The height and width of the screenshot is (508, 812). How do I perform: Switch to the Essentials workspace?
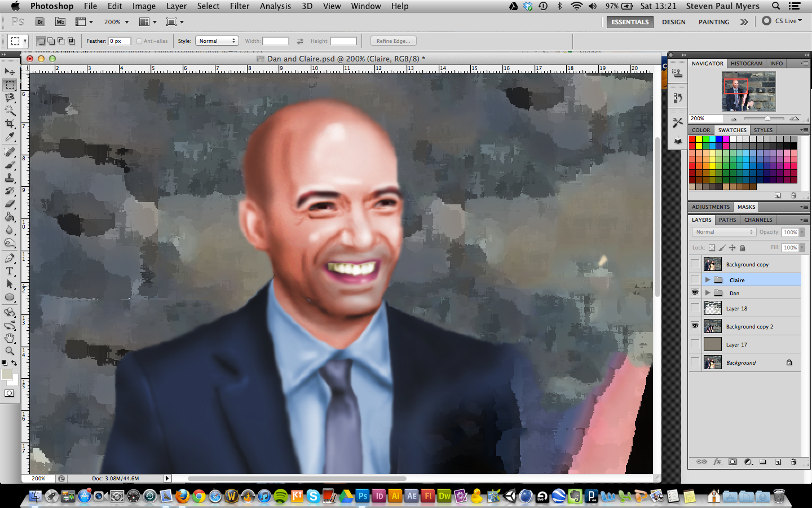coord(630,22)
